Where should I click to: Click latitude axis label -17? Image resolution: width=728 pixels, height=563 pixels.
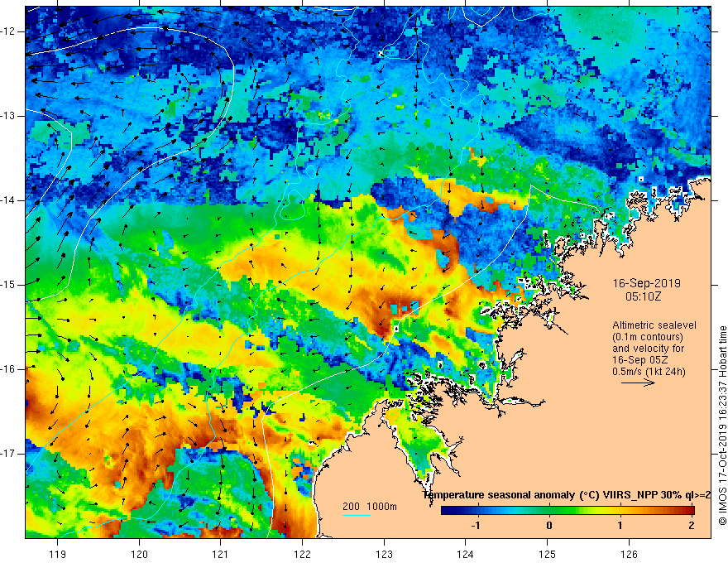click(8, 454)
